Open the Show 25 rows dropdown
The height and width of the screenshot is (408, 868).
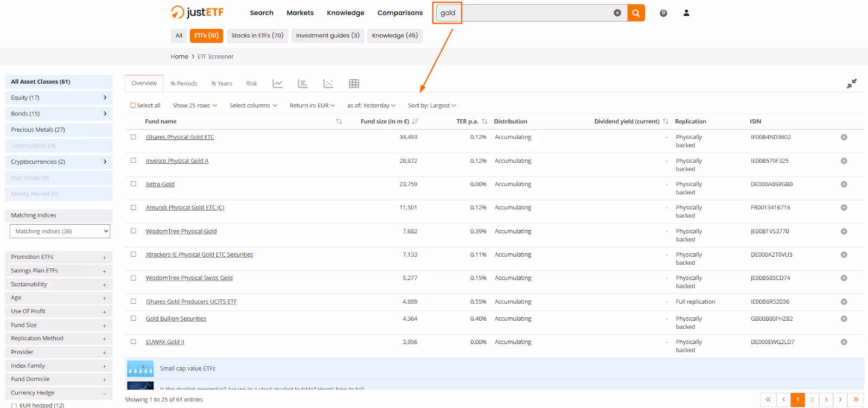[195, 106]
